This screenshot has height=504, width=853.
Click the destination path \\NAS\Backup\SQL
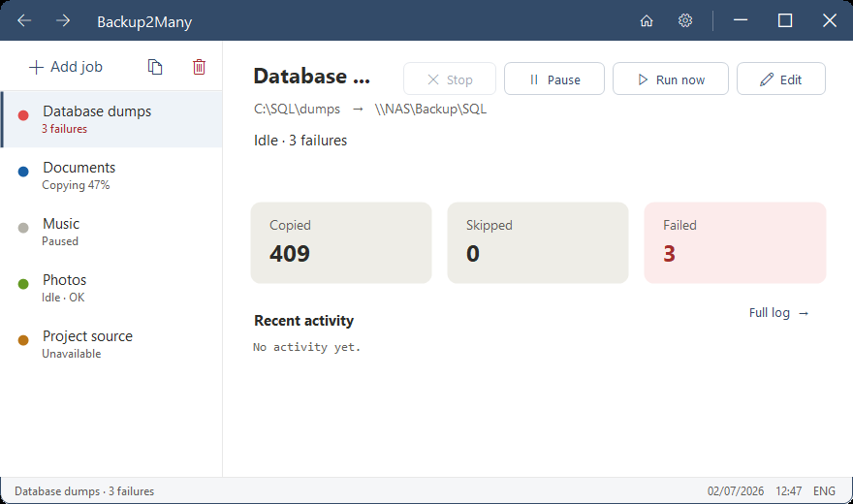(430, 109)
